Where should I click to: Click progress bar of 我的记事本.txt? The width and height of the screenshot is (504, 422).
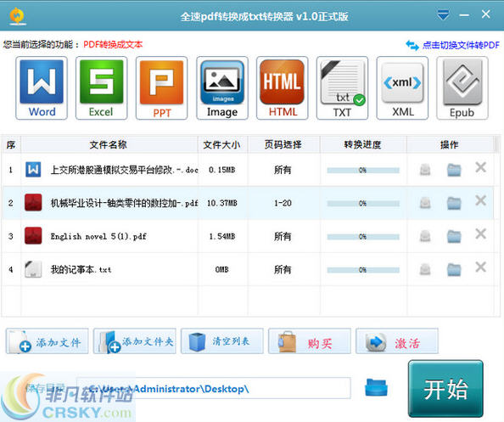[x=363, y=270]
